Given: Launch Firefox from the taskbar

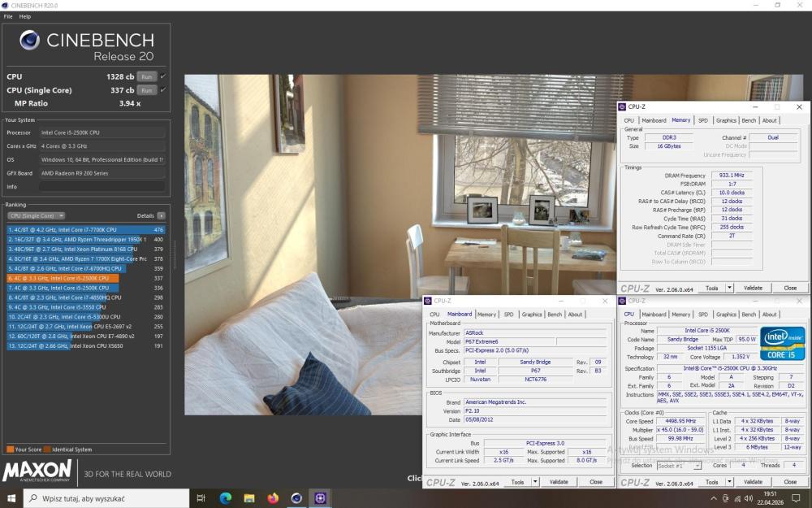Looking at the screenshot, I should click(273, 498).
